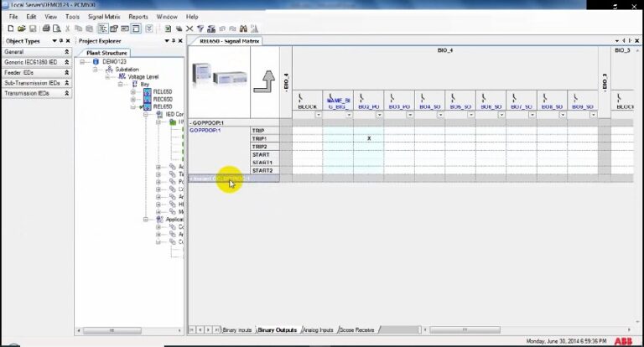
Task: Click the pin icon of Object Types panel
Action: (61, 41)
